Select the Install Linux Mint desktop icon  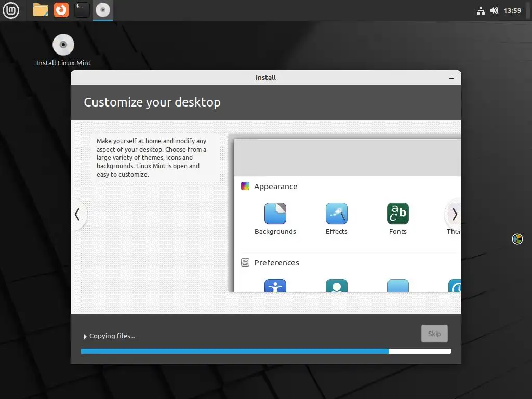63,45
